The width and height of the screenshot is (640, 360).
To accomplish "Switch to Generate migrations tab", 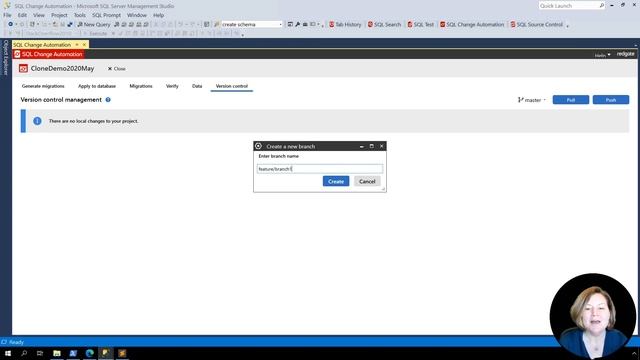I will [x=43, y=86].
